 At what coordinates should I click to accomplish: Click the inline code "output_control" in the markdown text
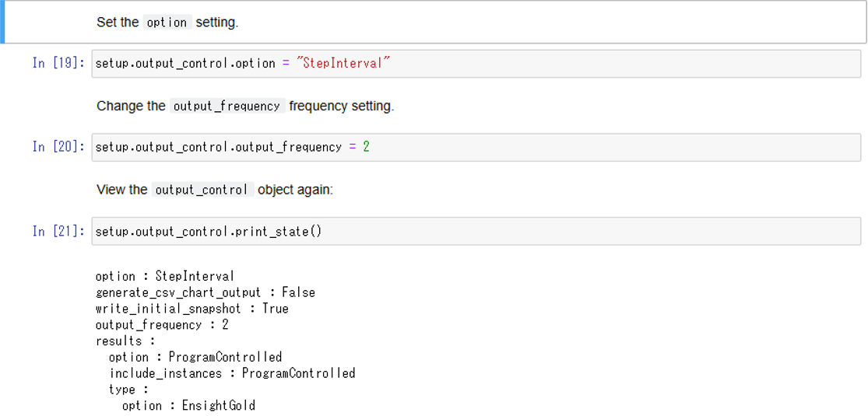(202, 190)
